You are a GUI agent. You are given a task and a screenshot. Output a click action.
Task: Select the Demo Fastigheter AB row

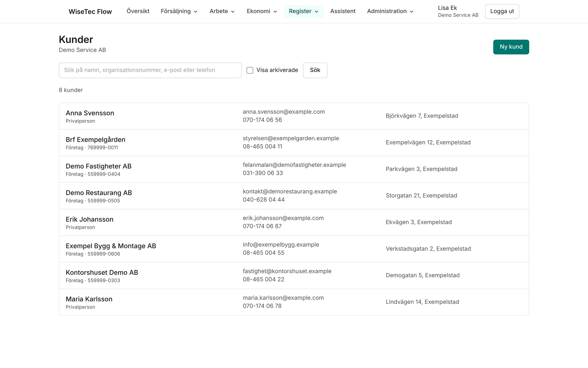pos(294,169)
